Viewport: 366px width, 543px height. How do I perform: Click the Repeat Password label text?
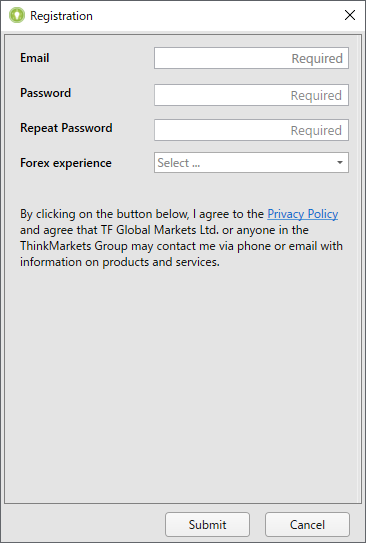(66, 128)
